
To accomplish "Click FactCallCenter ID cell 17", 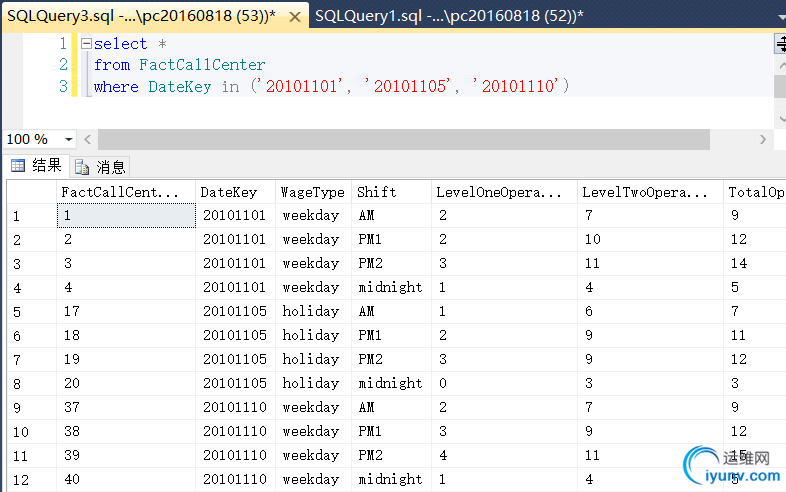I will 126,311.
